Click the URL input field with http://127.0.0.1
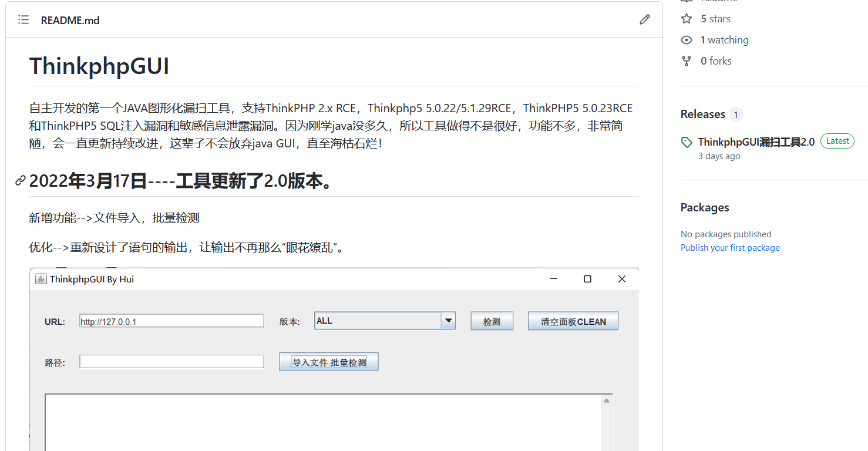868x451 pixels. pyautogui.click(x=171, y=321)
